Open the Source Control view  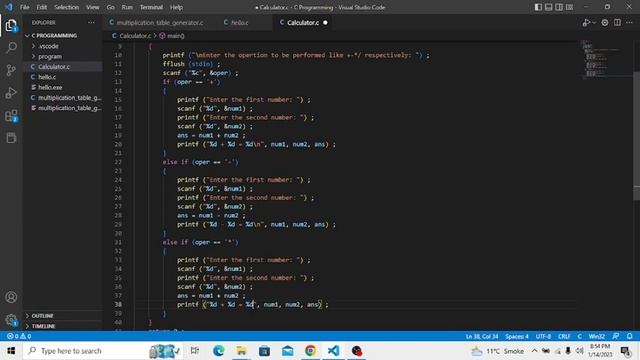(11, 70)
